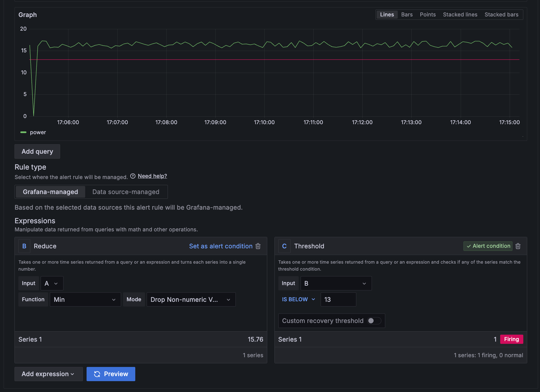540x392 pixels.
Task: Click the refresh icon in Preview button
Action: (97, 374)
